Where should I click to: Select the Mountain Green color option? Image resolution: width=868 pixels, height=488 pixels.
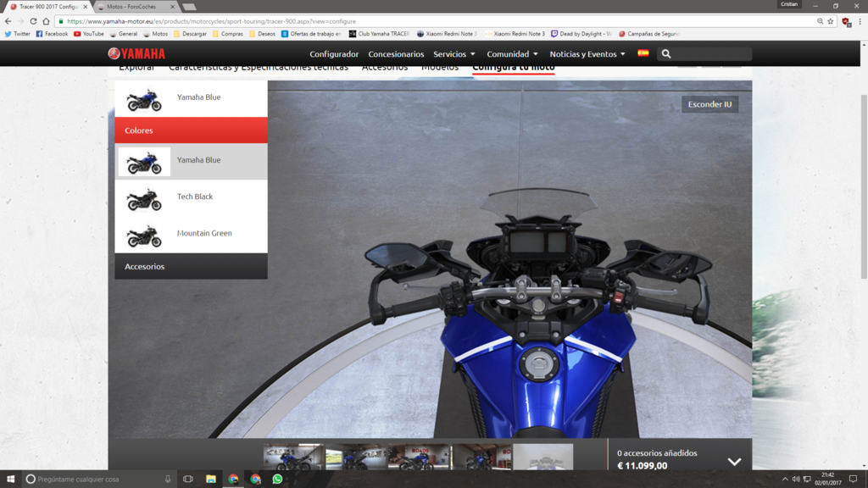click(191, 234)
